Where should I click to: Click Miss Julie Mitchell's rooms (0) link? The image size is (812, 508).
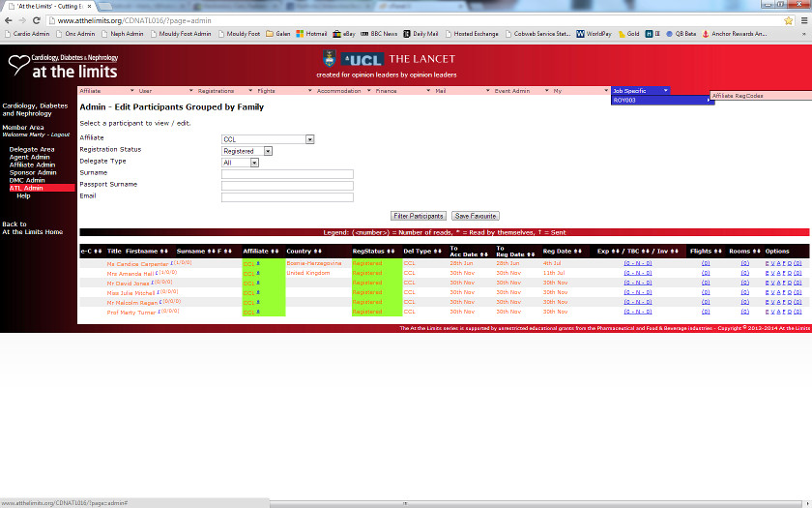click(x=744, y=292)
